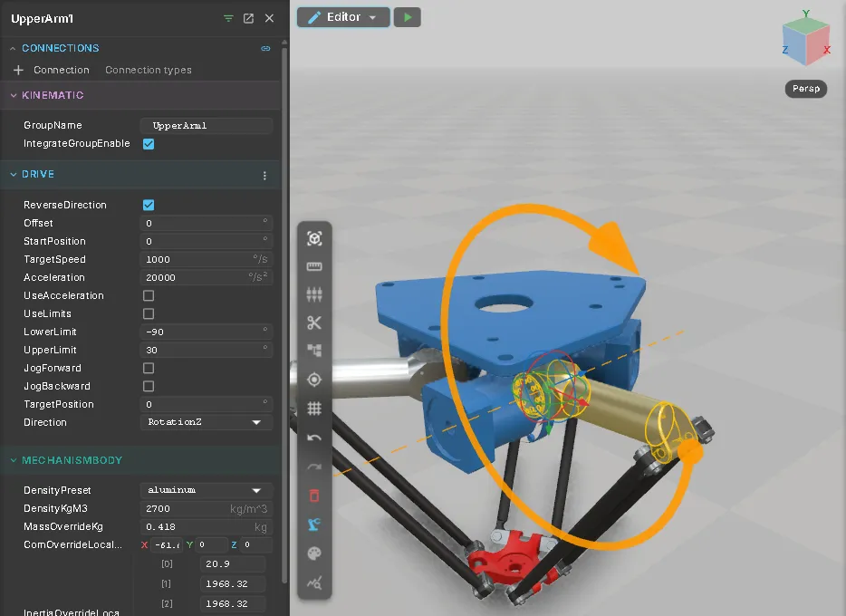Click the GroupName input field

[x=207, y=126]
